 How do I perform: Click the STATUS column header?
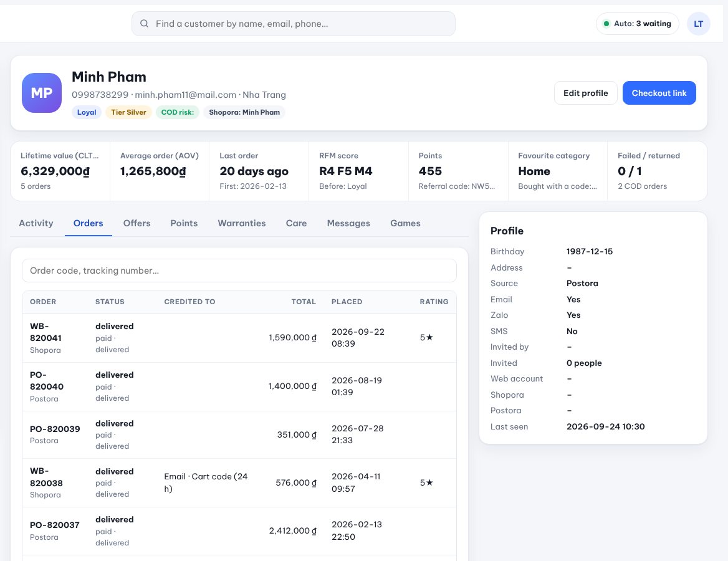110,302
